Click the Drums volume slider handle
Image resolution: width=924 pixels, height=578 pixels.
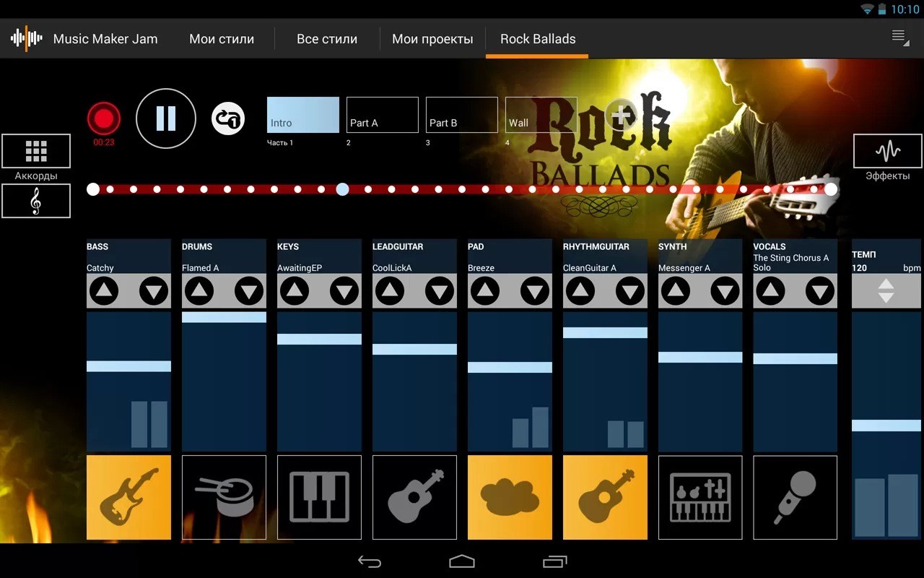pyautogui.click(x=224, y=317)
